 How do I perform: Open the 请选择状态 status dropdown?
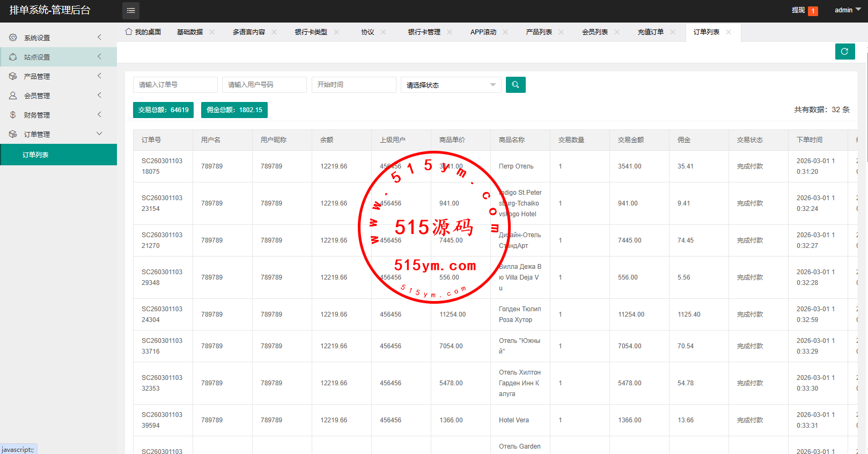[x=451, y=85]
